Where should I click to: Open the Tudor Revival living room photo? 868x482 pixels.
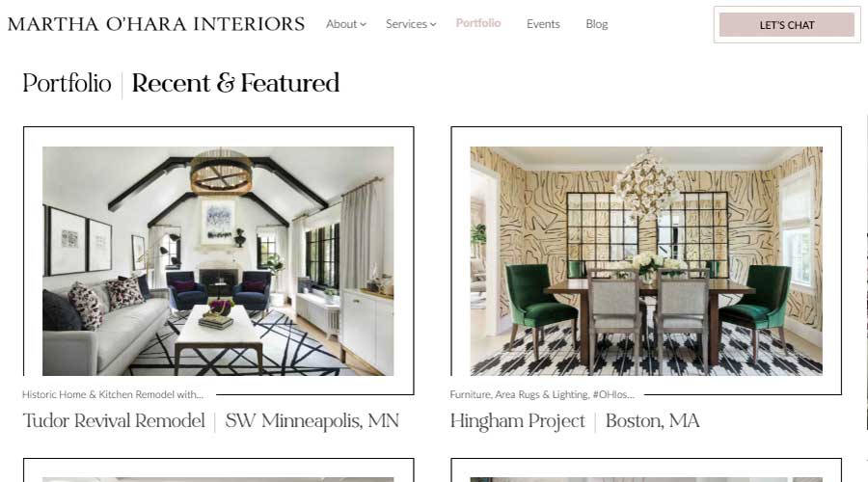(218, 260)
